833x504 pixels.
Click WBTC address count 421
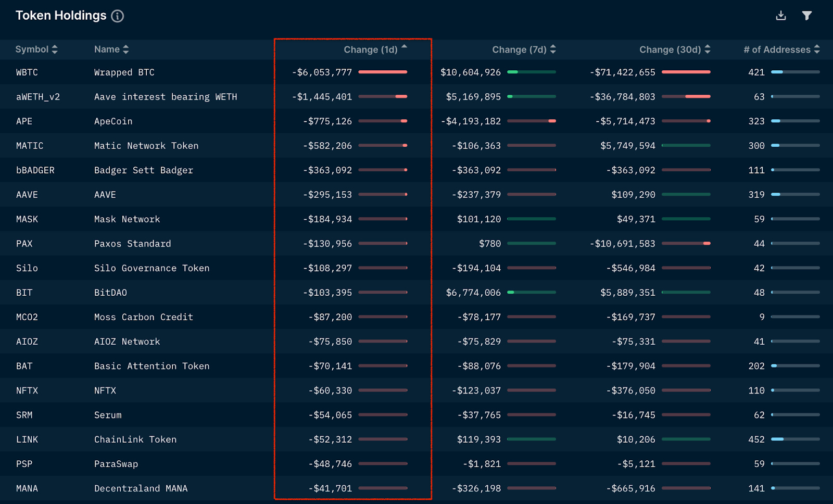point(756,72)
